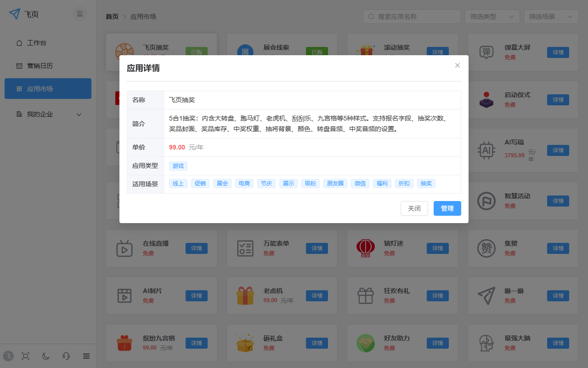
Task: Open the 筛选类型 dropdown
Action: [492, 16]
